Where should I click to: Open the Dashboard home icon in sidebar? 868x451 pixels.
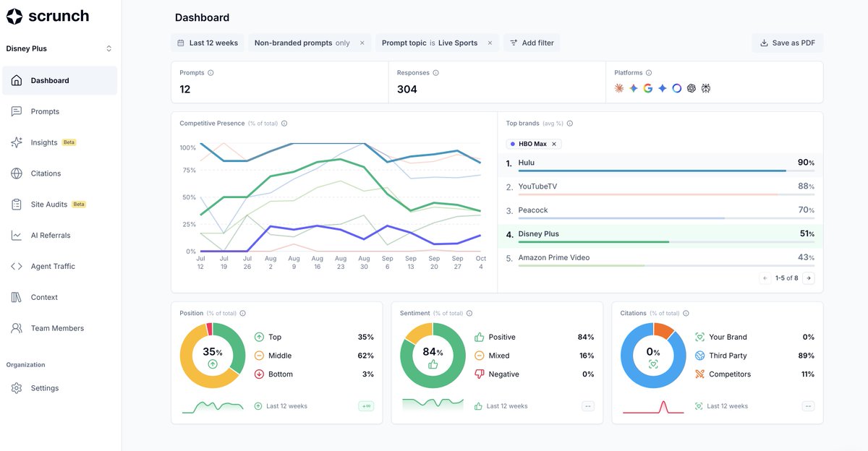point(17,80)
